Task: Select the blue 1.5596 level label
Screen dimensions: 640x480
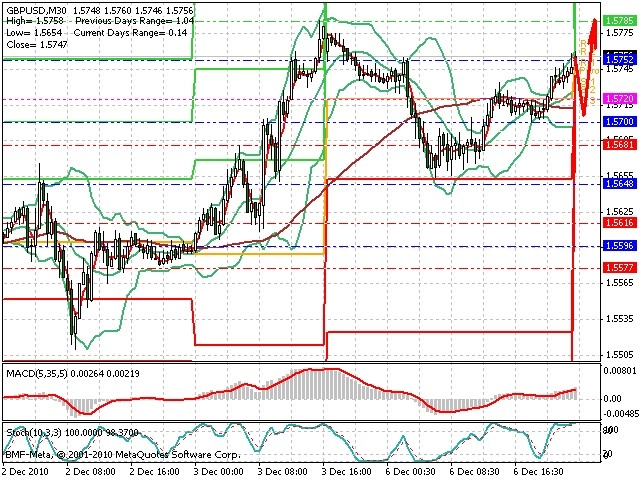Action: (620, 246)
